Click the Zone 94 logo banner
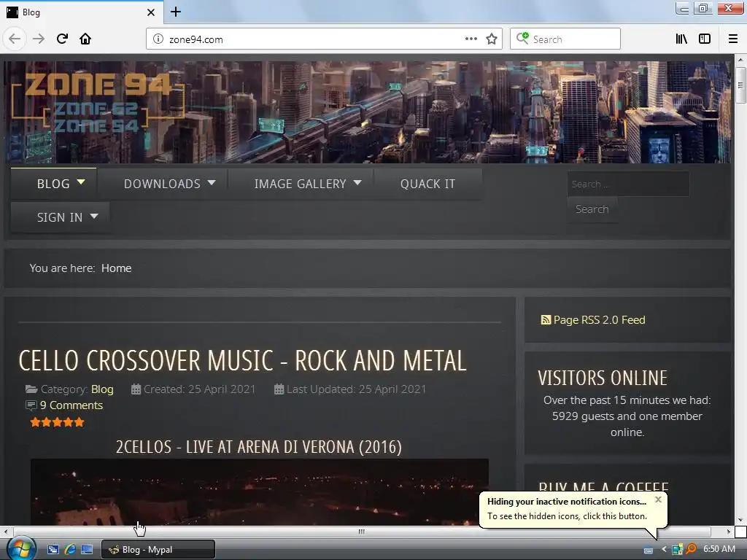Screen dimensions: 747x560 click(x=98, y=103)
